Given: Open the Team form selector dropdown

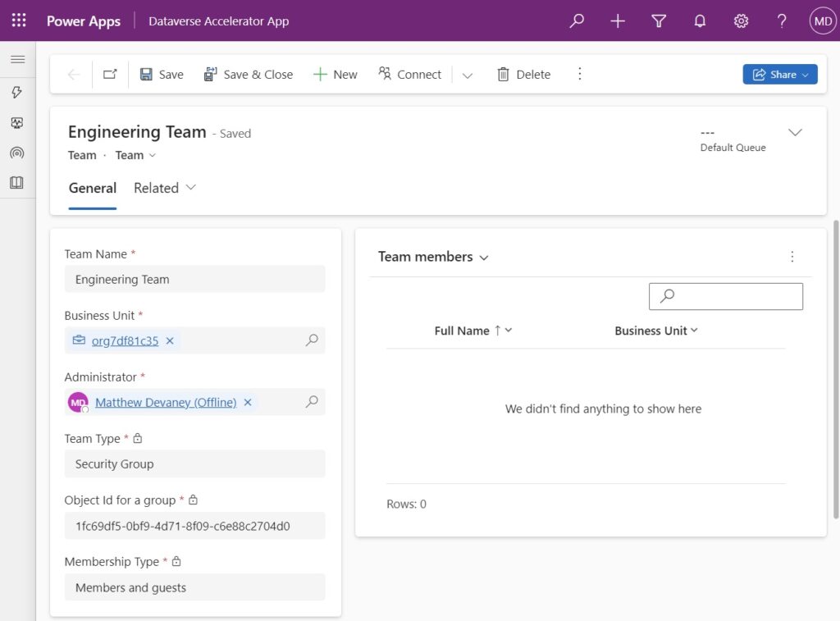Looking at the screenshot, I should (135, 155).
